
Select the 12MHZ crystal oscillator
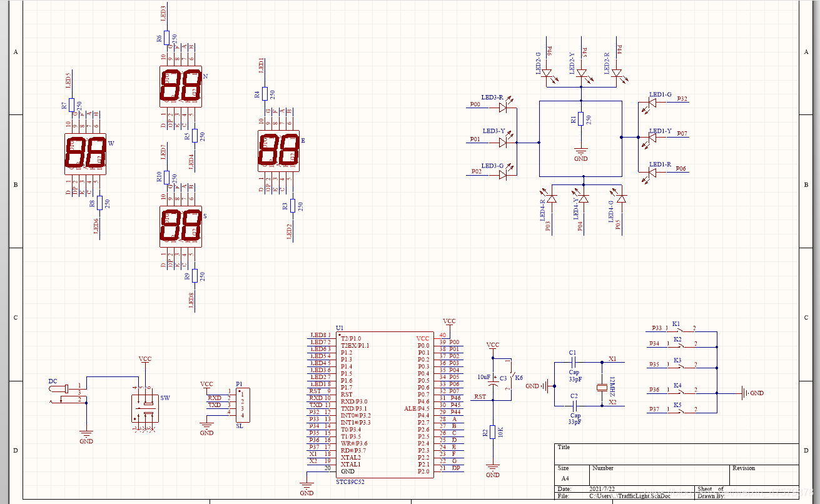(x=602, y=388)
